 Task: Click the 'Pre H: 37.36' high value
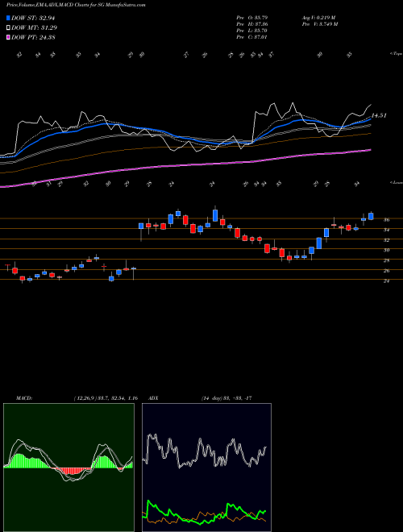tap(252, 24)
